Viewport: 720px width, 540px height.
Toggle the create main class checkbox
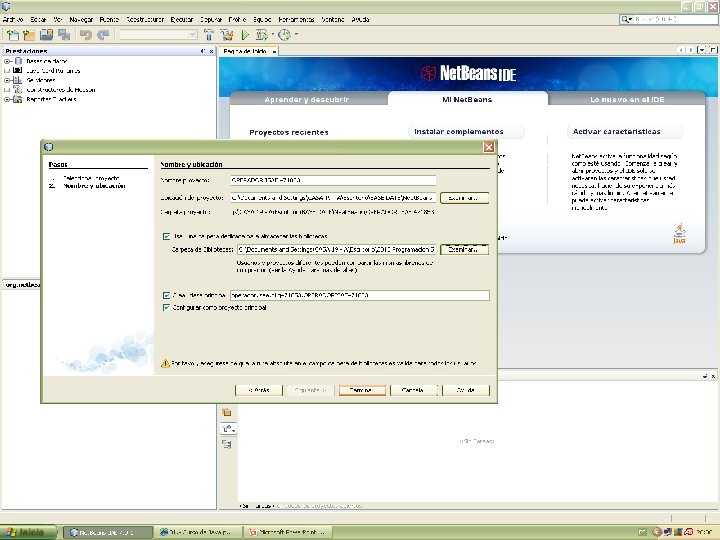tap(166, 295)
